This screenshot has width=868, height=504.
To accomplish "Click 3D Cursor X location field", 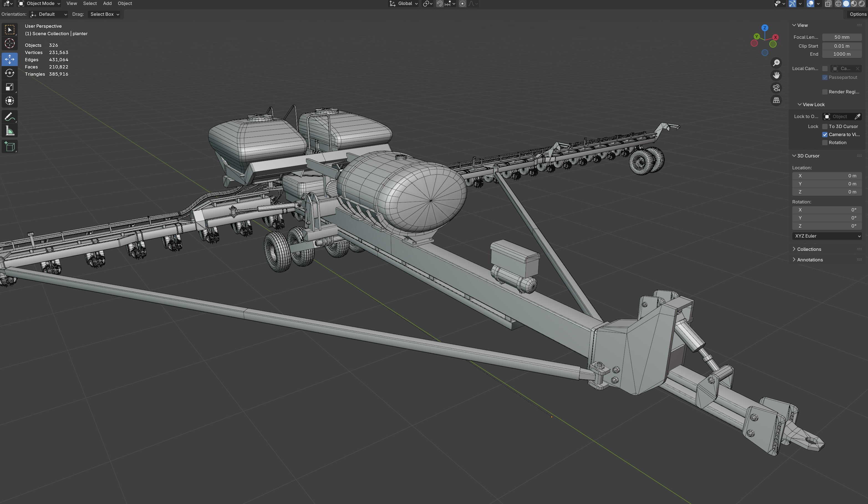I will pos(827,176).
